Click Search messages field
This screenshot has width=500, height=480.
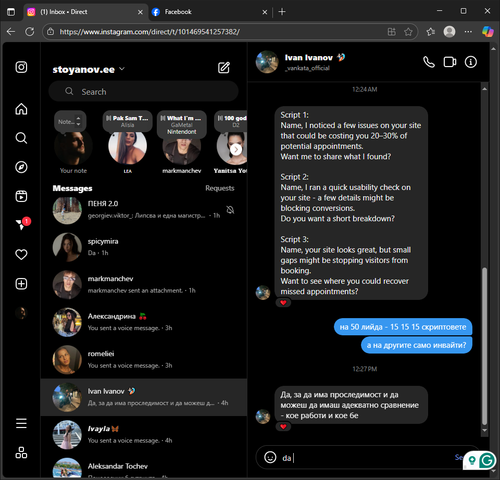[x=143, y=91]
